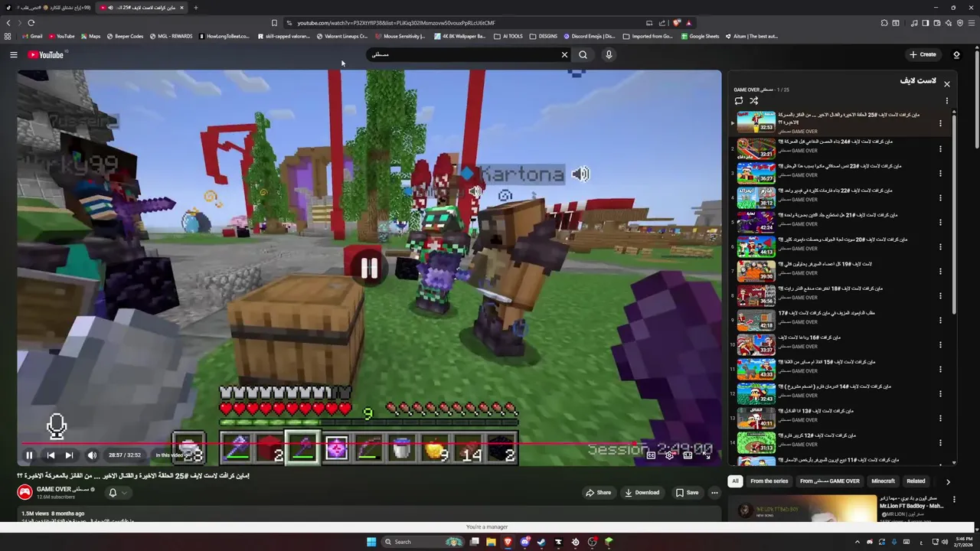This screenshot has height=551, width=980.
Task: Play playlist video with 42:24 thumbnail
Action: (756, 222)
